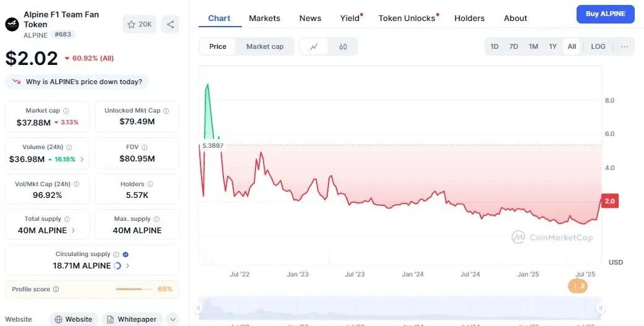The height and width of the screenshot is (326, 644).
Task: Open the Whitepaper link
Action: [132, 319]
